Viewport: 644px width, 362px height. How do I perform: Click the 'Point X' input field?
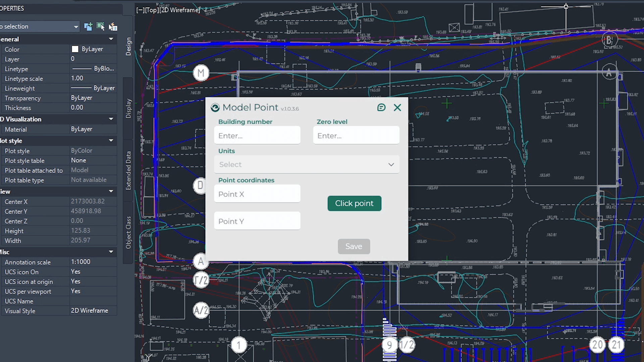tap(257, 194)
